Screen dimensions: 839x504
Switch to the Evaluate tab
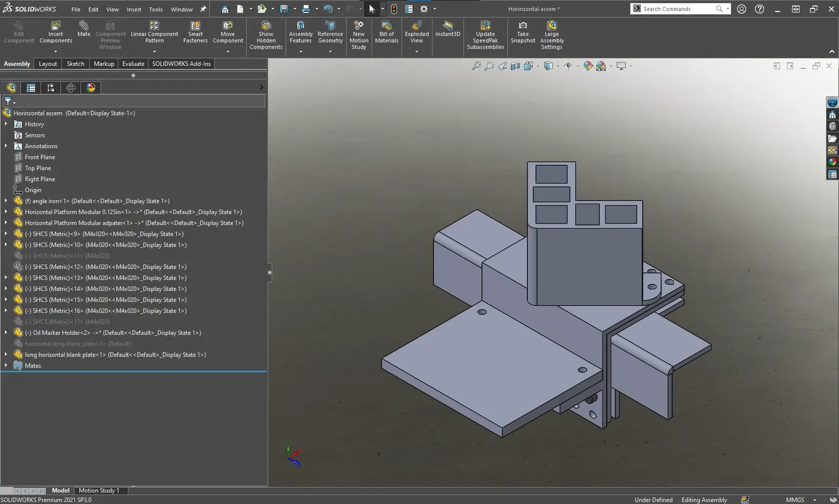click(133, 63)
